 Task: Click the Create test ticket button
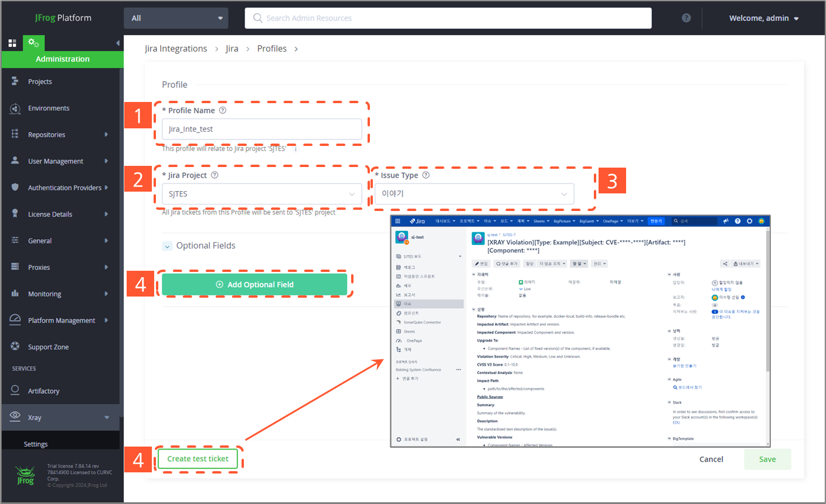(198, 459)
